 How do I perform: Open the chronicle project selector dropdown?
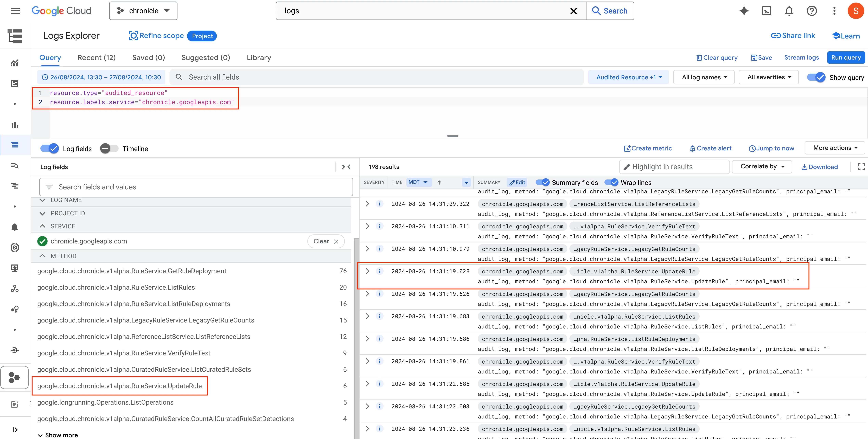point(143,11)
